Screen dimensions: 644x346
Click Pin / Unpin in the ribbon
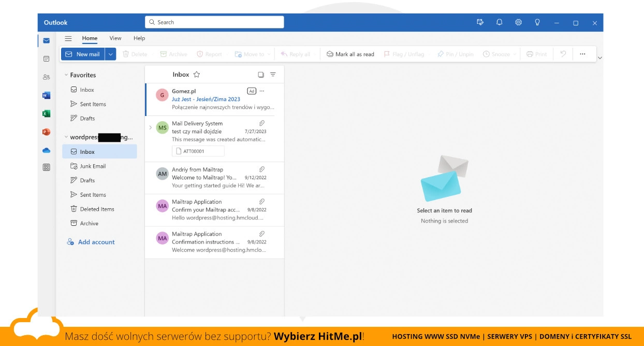tap(455, 54)
